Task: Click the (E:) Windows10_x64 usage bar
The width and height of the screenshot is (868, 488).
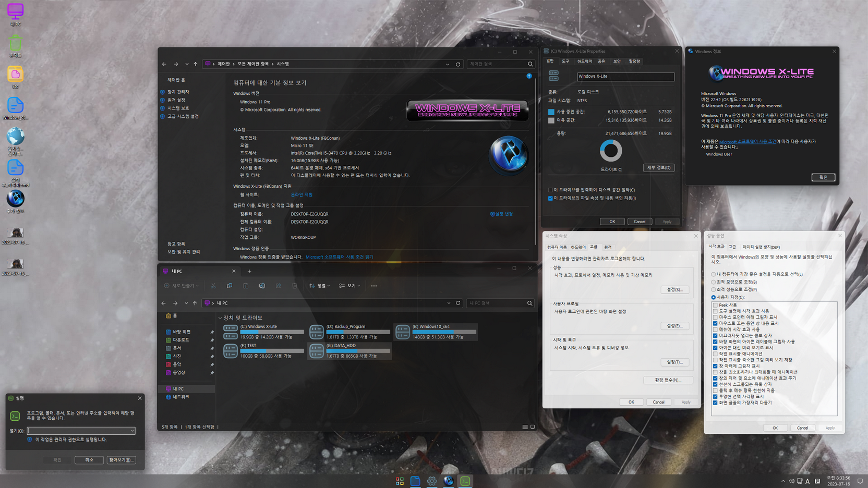Action: pos(444,332)
